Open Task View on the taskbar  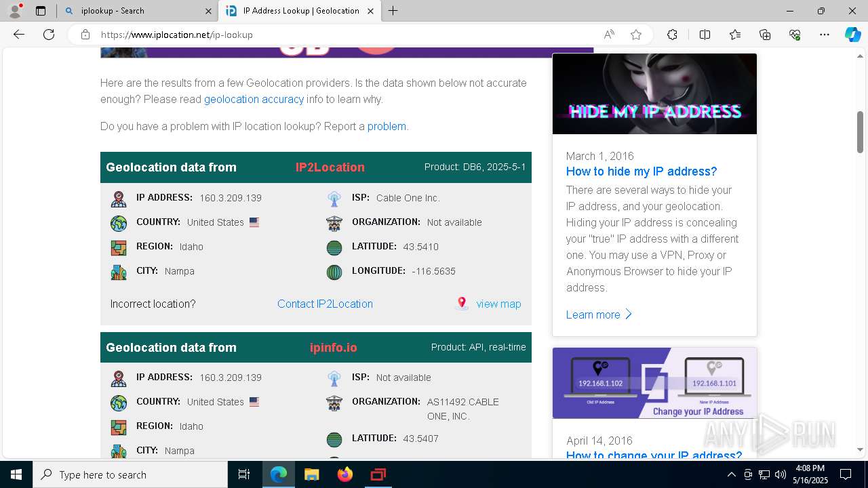[x=244, y=474]
